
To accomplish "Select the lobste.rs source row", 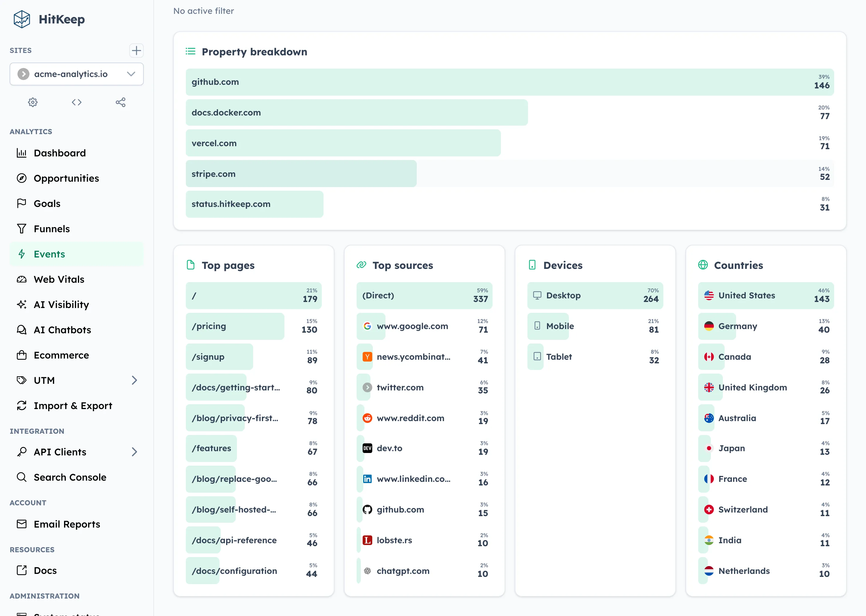I will tap(424, 540).
